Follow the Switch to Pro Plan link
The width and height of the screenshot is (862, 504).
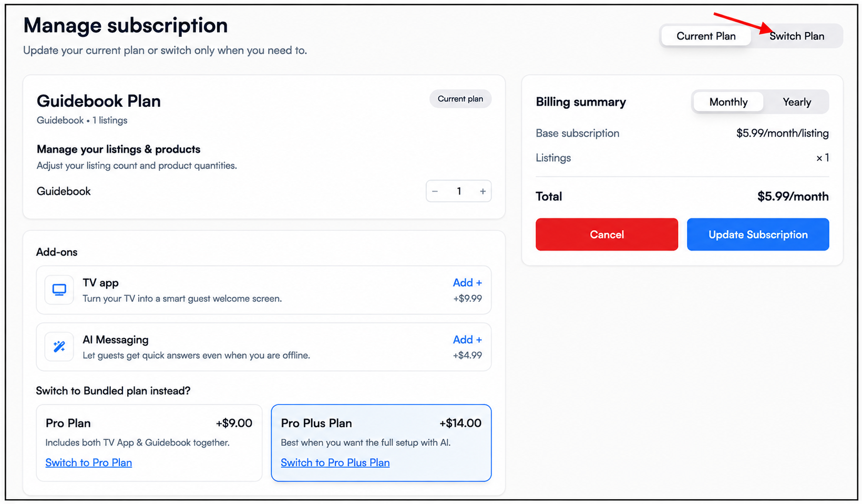88,462
